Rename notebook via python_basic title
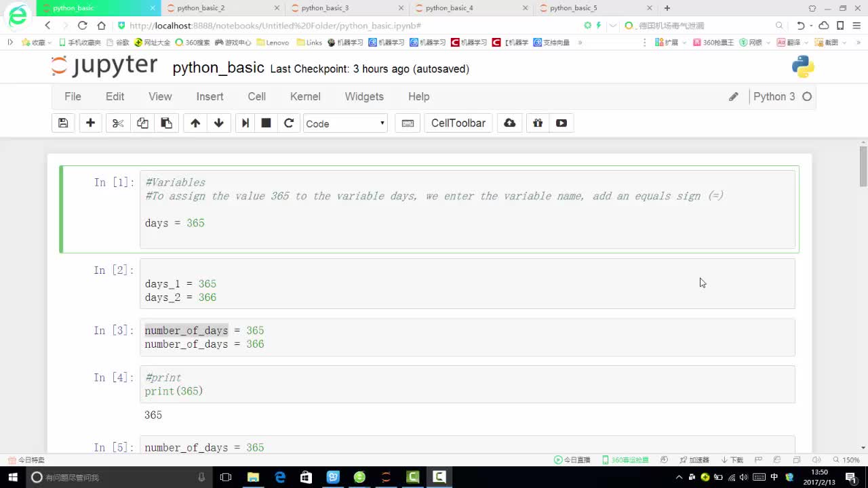The image size is (868, 488). (x=218, y=68)
